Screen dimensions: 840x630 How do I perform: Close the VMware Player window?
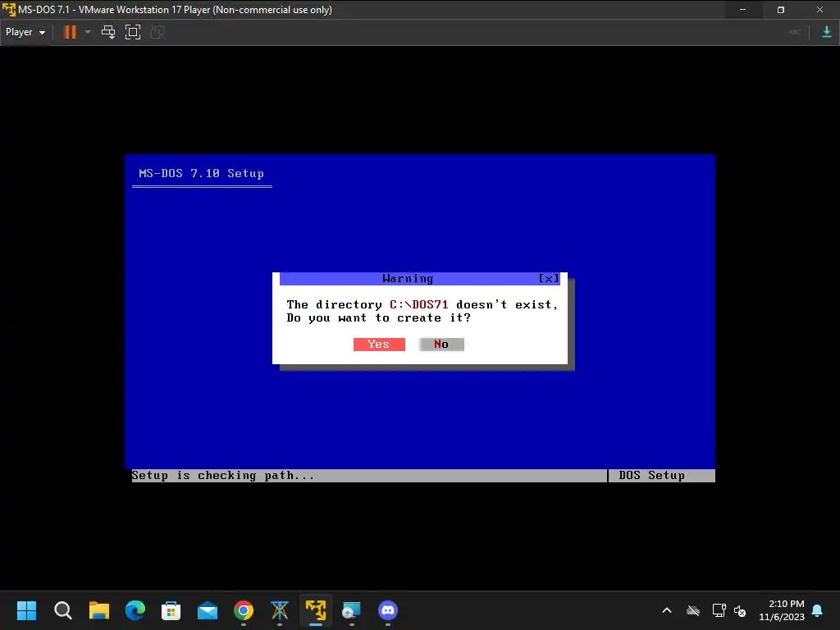pyautogui.click(x=819, y=10)
